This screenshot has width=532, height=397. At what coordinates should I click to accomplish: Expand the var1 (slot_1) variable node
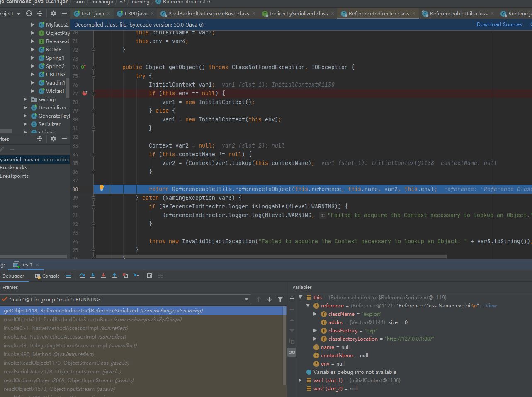coord(300,380)
